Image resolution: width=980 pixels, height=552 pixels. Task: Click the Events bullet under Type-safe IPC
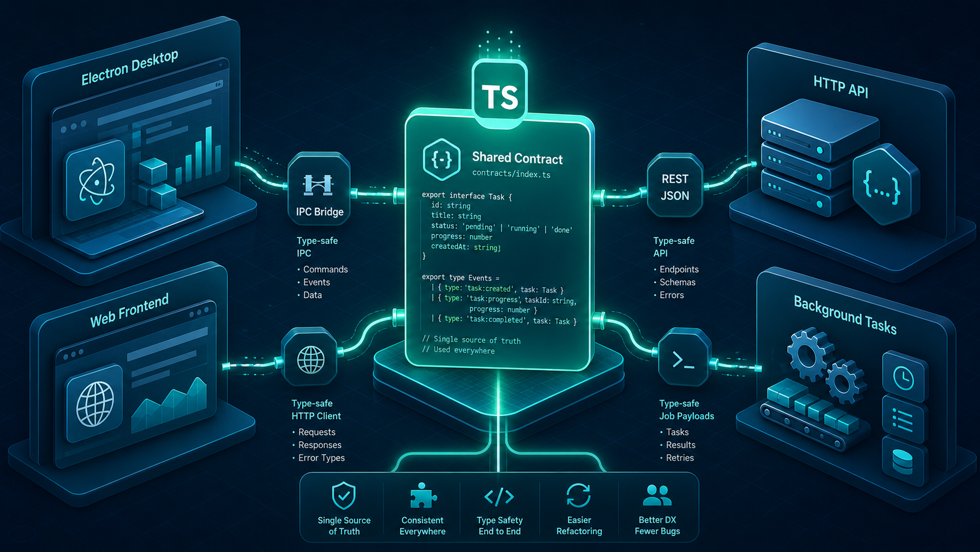313,282
